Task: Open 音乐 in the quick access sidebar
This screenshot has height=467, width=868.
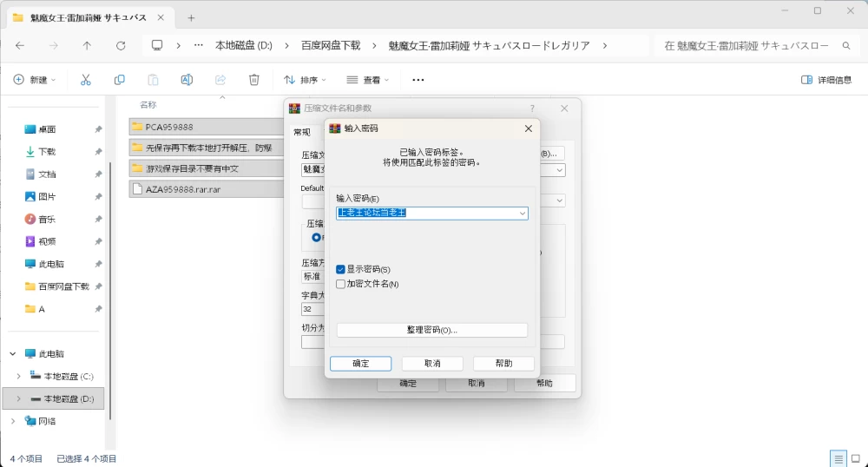Action: [x=47, y=219]
